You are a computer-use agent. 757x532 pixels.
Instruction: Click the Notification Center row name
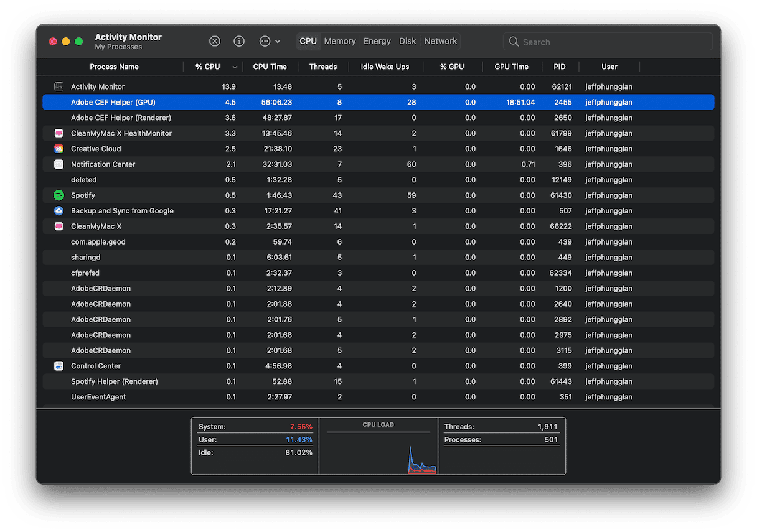pyautogui.click(x=103, y=164)
